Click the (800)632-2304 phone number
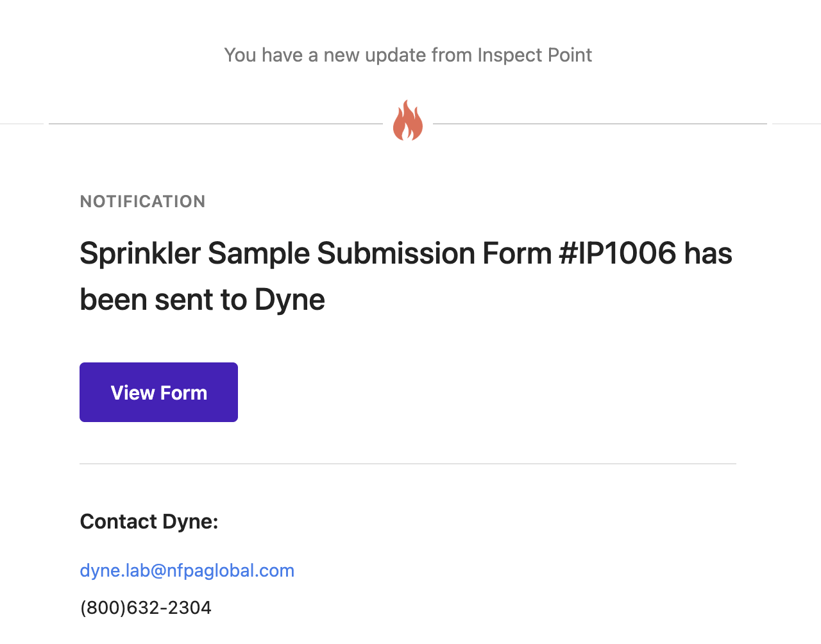Viewport: 821px width, 644px height. coord(146,607)
